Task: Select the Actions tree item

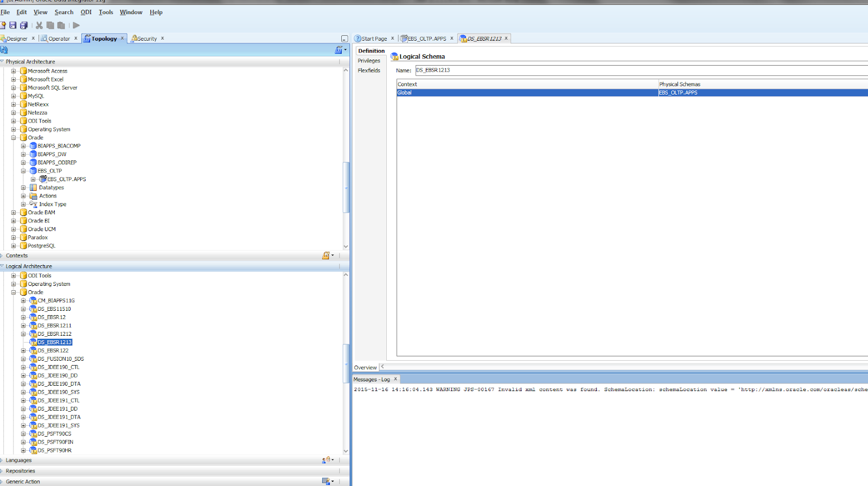Action: coord(48,196)
